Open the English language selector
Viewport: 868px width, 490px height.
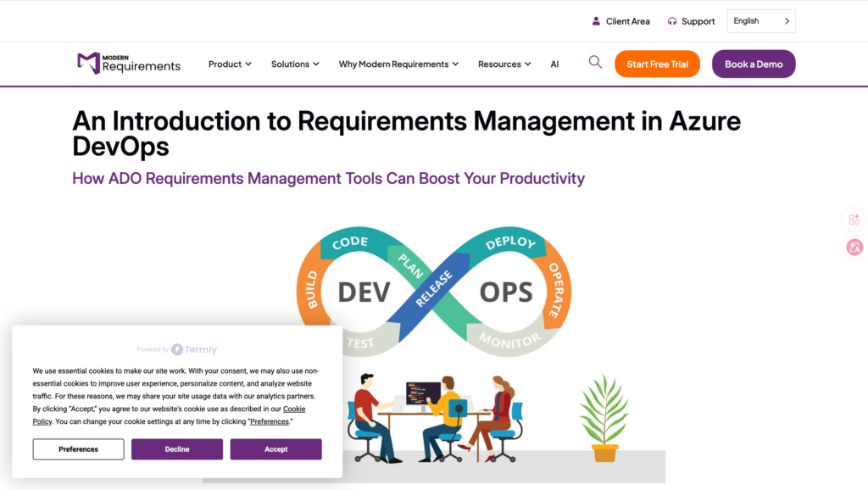coord(760,21)
